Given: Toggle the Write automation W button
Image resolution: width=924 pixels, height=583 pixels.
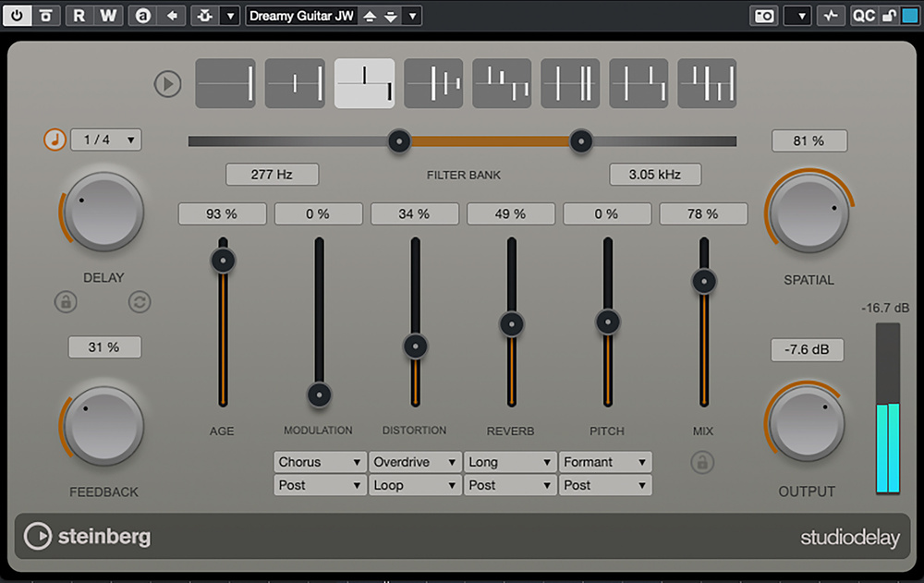Looking at the screenshot, I should point(108,16).
